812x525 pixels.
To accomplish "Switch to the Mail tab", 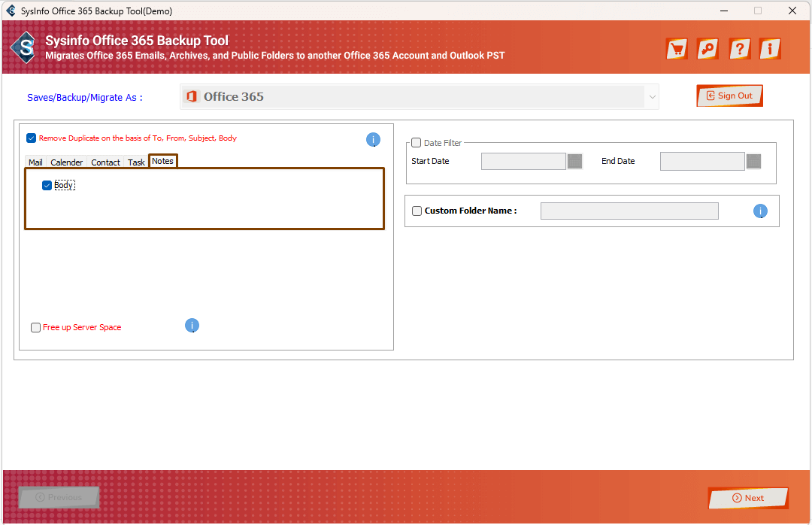I will click(35, 162).
